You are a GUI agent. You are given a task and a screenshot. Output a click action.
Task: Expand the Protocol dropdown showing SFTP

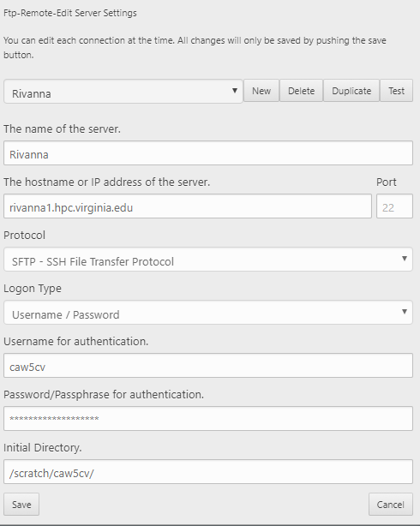208,260
